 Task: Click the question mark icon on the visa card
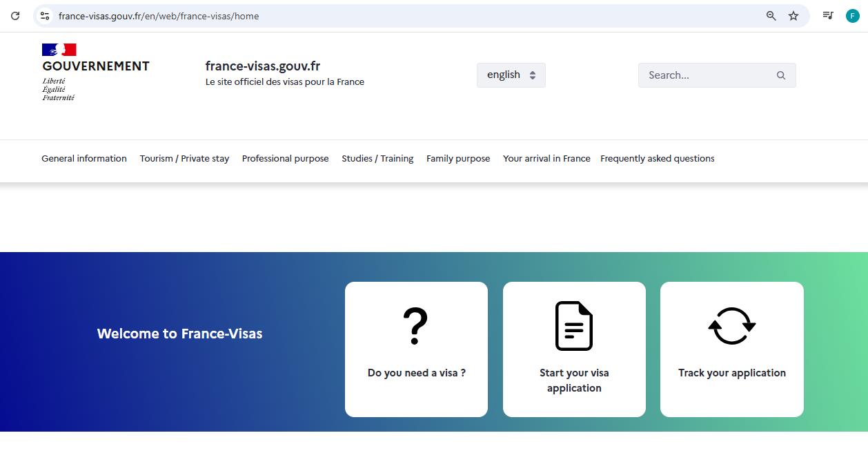click(x=415, y=325)
